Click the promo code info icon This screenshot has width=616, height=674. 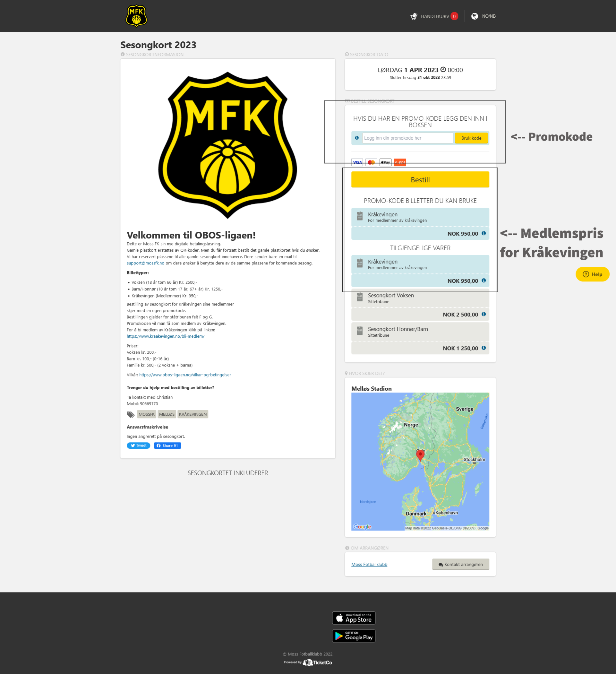[x=357, y=138]
